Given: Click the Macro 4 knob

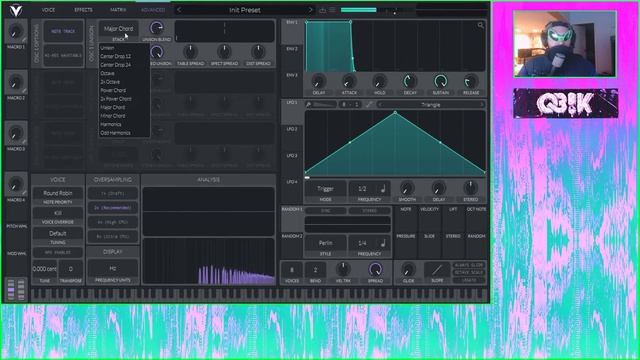Looking at the screenshot, I should [16, 184].
